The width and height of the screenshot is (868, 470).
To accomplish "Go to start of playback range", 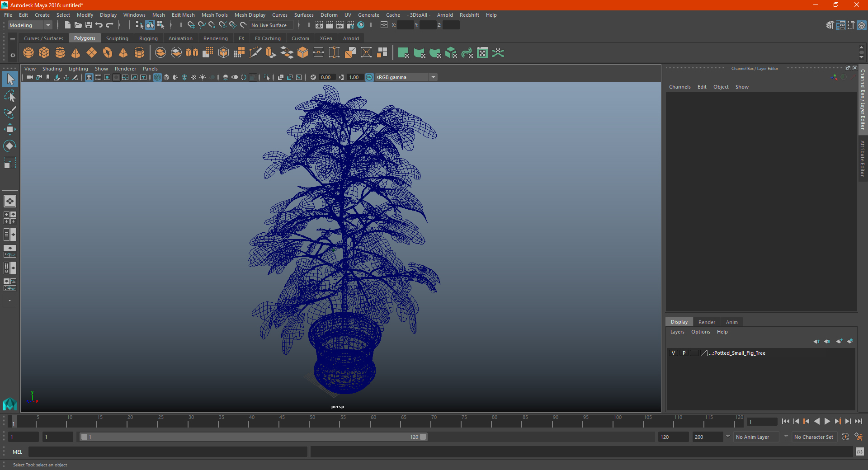I will click(786, 421).
